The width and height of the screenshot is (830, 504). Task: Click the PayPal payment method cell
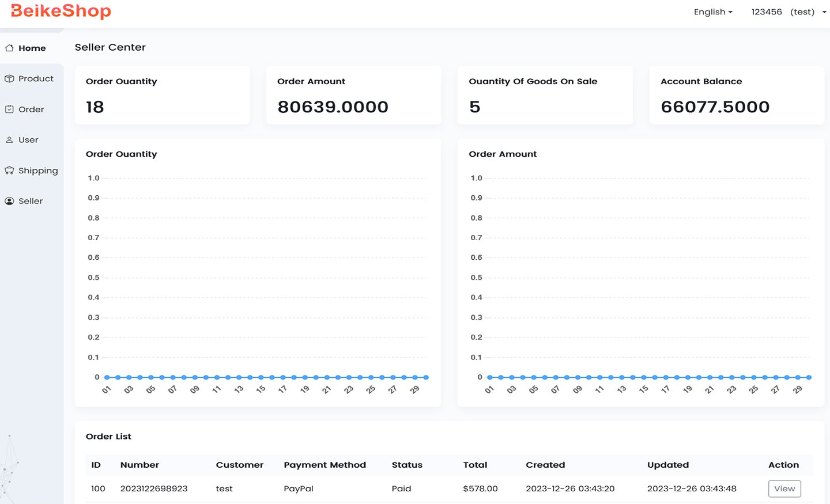(x=299, y=488)
